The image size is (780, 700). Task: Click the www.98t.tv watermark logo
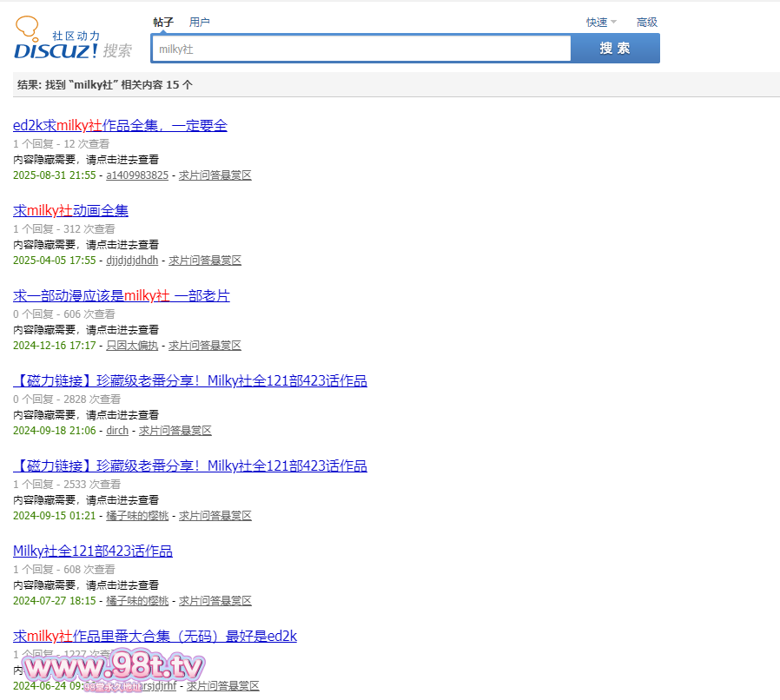113,669
